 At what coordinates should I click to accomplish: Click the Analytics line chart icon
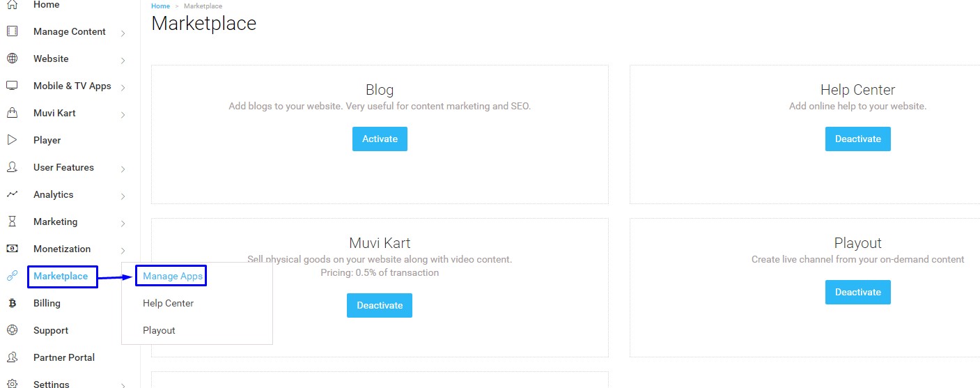pyautogui.click(x=12, y=194)
